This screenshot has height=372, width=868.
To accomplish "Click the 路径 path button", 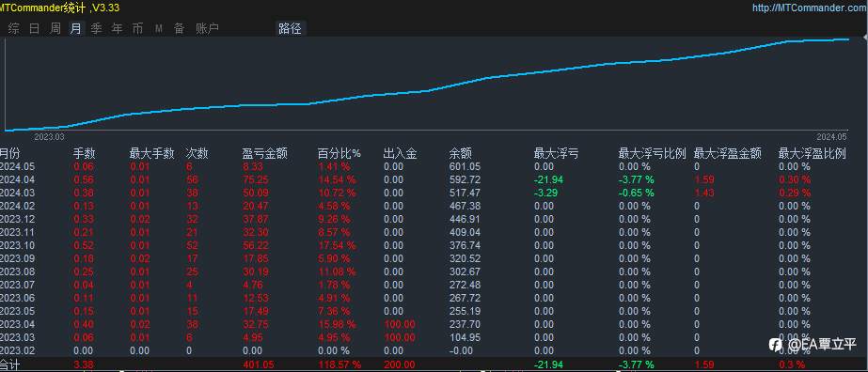I will tap(290, 29).
